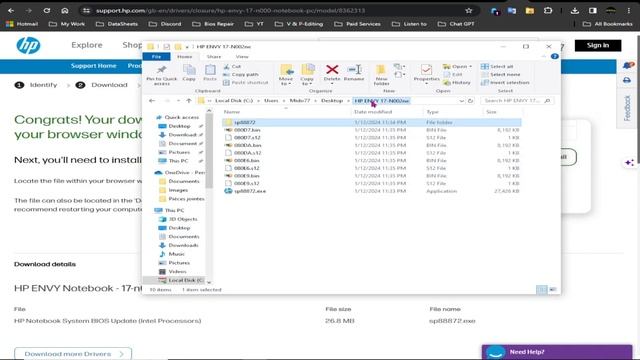
Task: Sort by the Name column header
Action: point(232,112)
